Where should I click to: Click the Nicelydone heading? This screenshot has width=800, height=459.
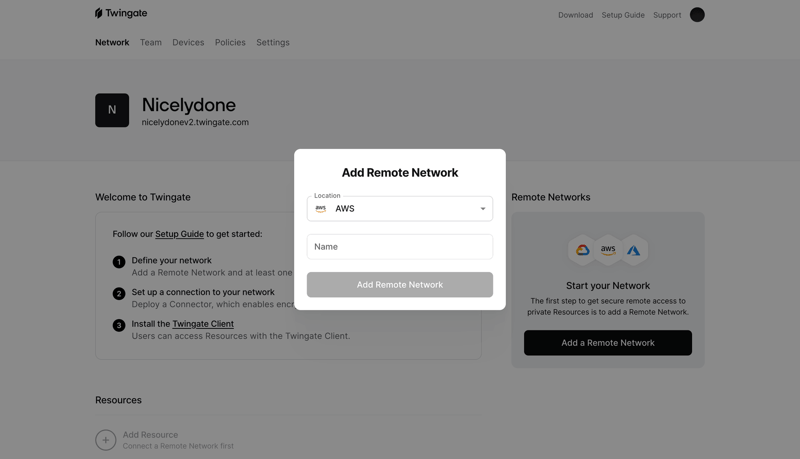pyautogui.click(x=188, y=105)
